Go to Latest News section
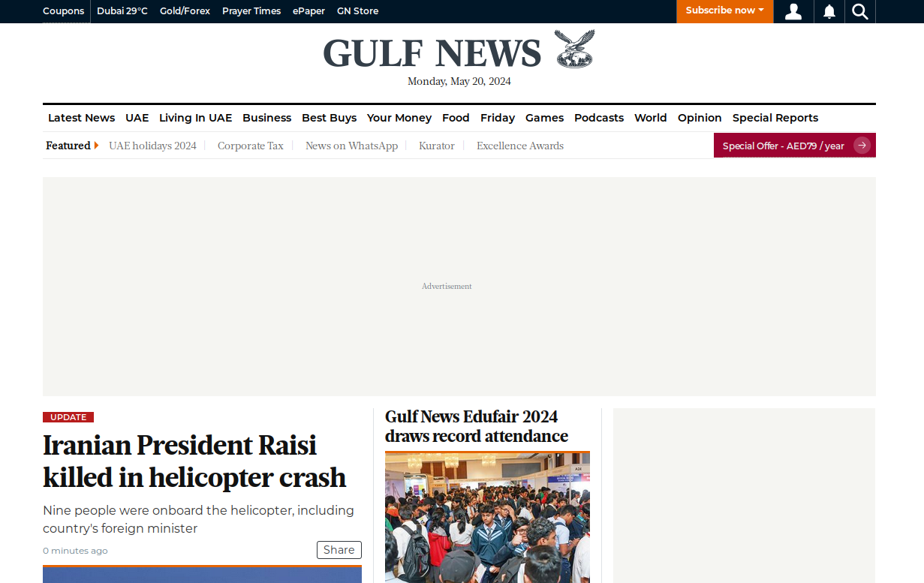The height and width of the screenshot is (583, 924). pyautogui.click(x=81, y=118)
